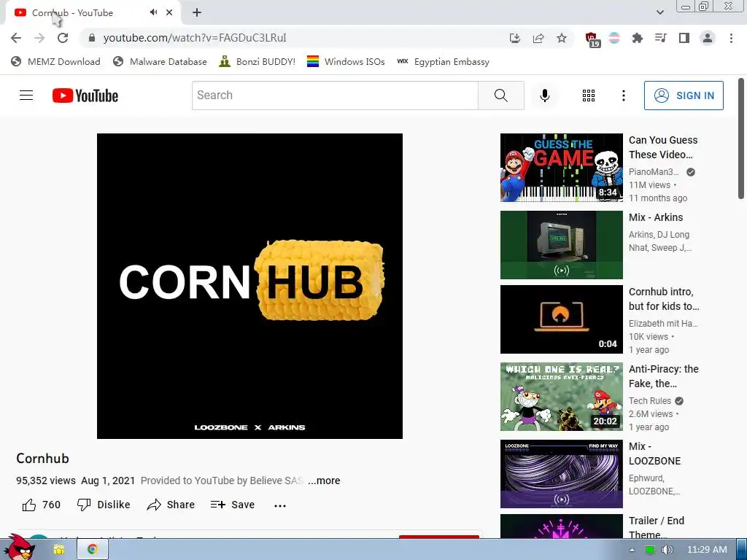Open Windows ISOs bookmark
Viewport: 747px width, 560px height.
[x=346, y=61]
